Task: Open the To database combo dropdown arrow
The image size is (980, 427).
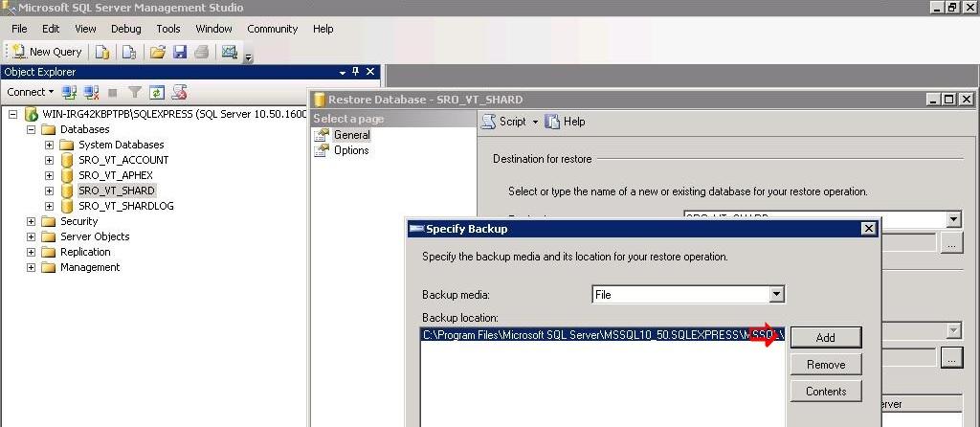Action: 953,219
